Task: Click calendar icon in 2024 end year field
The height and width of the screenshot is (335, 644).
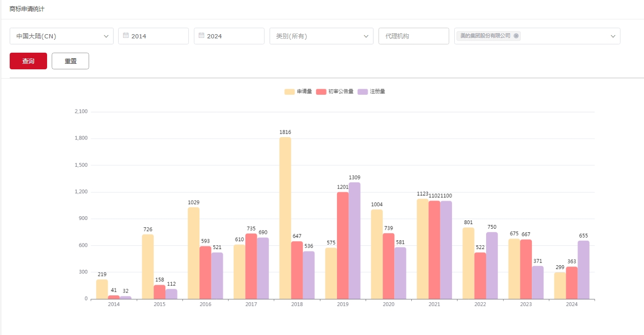Action: click(x=201, y=36)
